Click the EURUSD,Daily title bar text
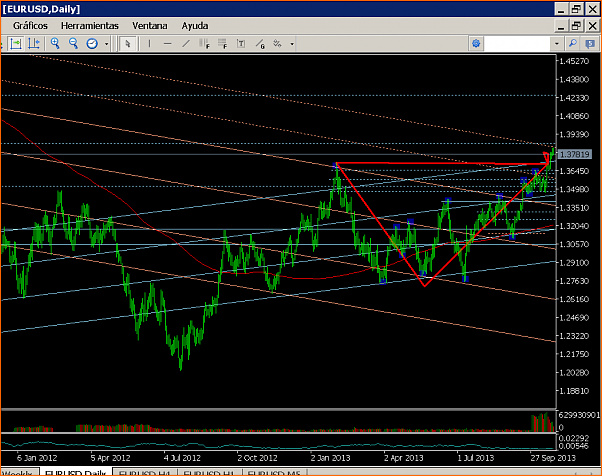The height and width of the screenshot is (476, 602). (41, 9)
